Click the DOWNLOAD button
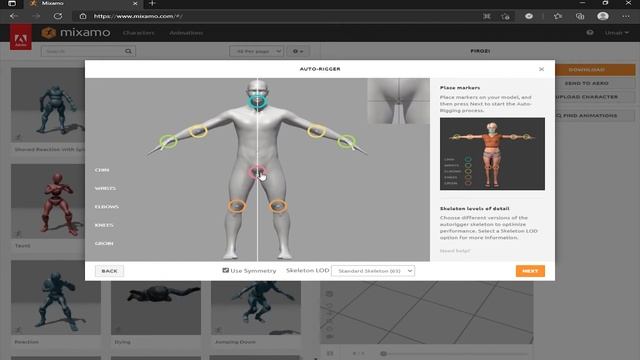This screenshot has width=640, height=360. click(x=587, y=70)
